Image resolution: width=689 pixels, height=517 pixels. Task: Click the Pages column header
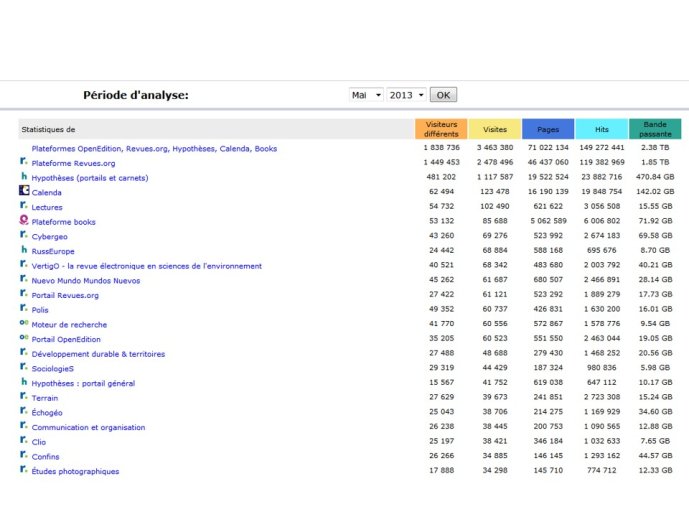pos(548,129)
